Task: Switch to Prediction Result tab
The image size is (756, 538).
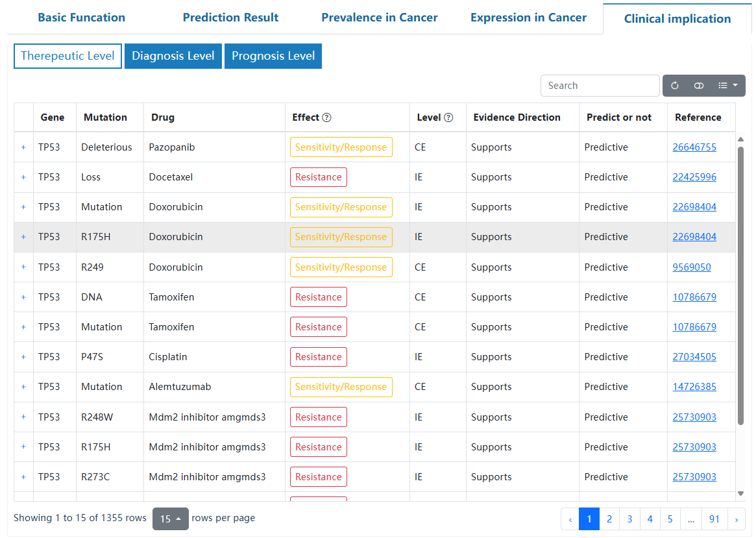Action: tap(230, 18)
